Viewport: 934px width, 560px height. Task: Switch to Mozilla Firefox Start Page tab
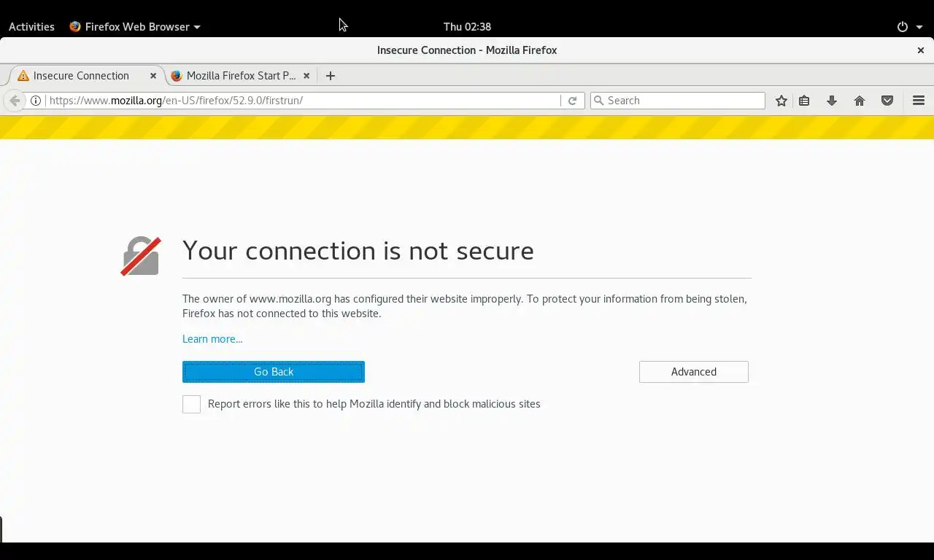(x=241, y=76)
